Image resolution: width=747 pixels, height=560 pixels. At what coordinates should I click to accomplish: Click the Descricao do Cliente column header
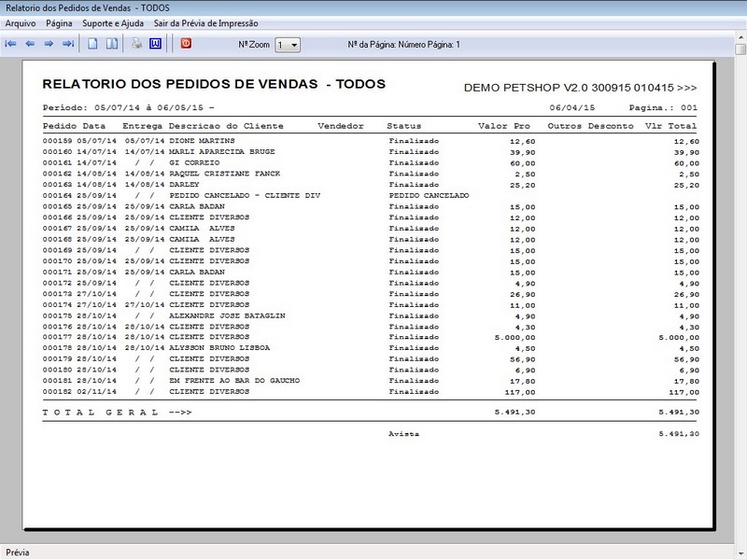coord(226,126)
